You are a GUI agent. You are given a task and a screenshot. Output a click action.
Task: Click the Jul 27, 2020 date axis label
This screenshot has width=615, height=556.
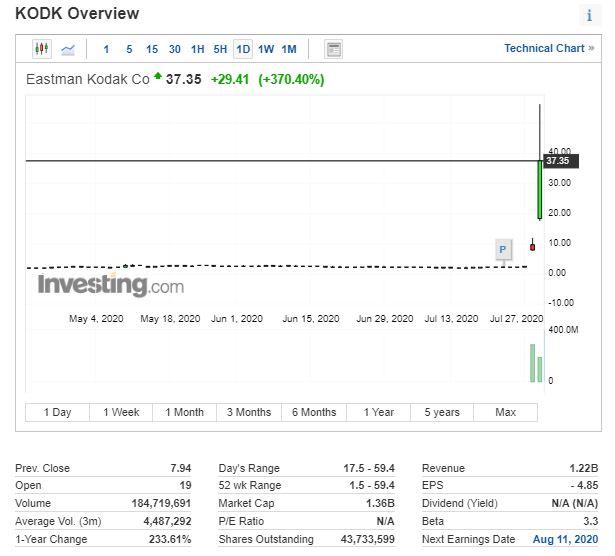click(x=516, y=319)
